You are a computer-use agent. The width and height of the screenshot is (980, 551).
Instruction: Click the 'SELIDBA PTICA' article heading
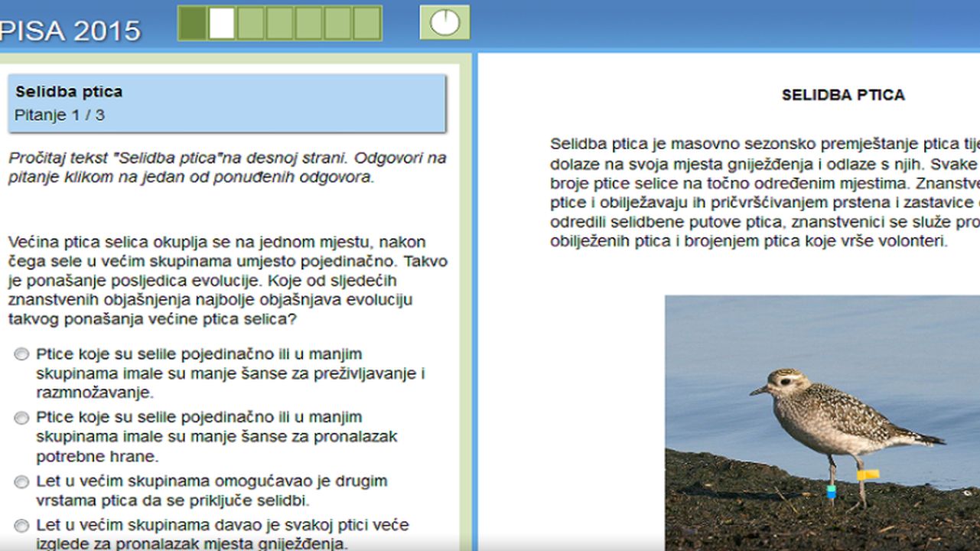[843, 95]
